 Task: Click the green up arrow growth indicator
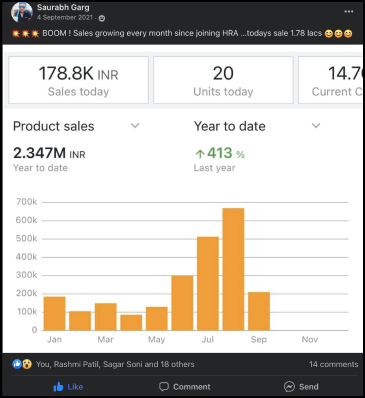point(200,154)
